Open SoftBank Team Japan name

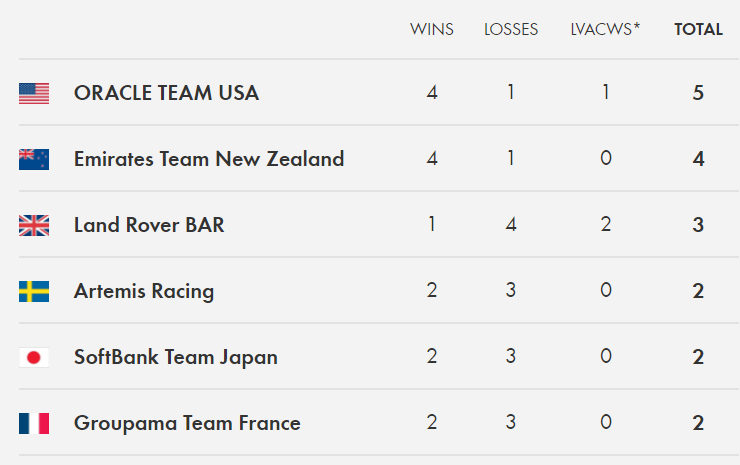click(176, 357)
